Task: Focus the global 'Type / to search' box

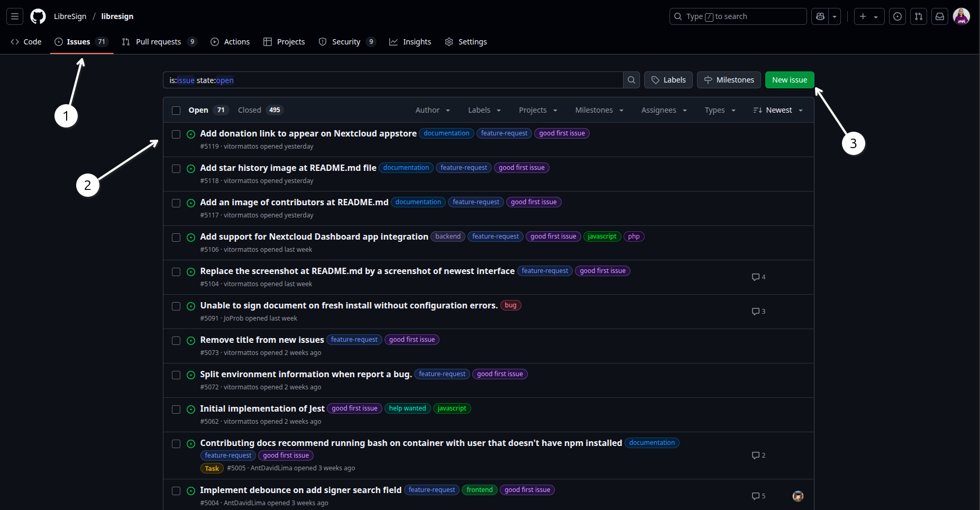Action: 738,16
